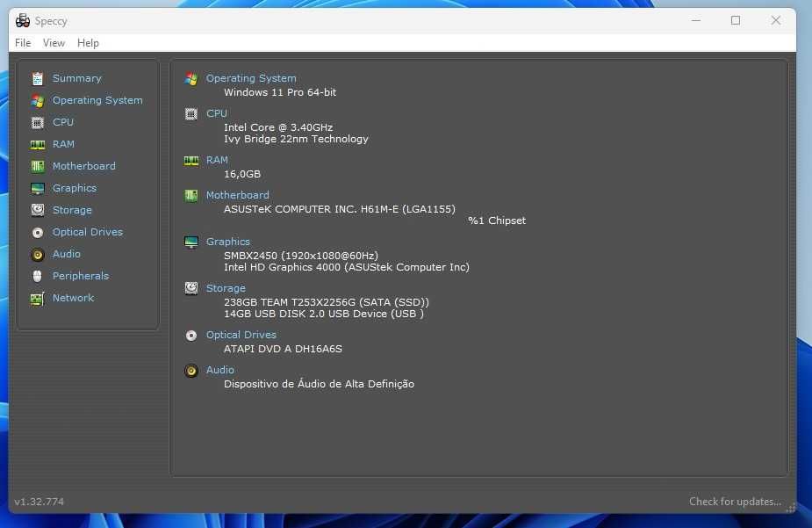Select Network in the sidebar
The width and height of the screenshot is (812, 528).
(x=73, y=298)
